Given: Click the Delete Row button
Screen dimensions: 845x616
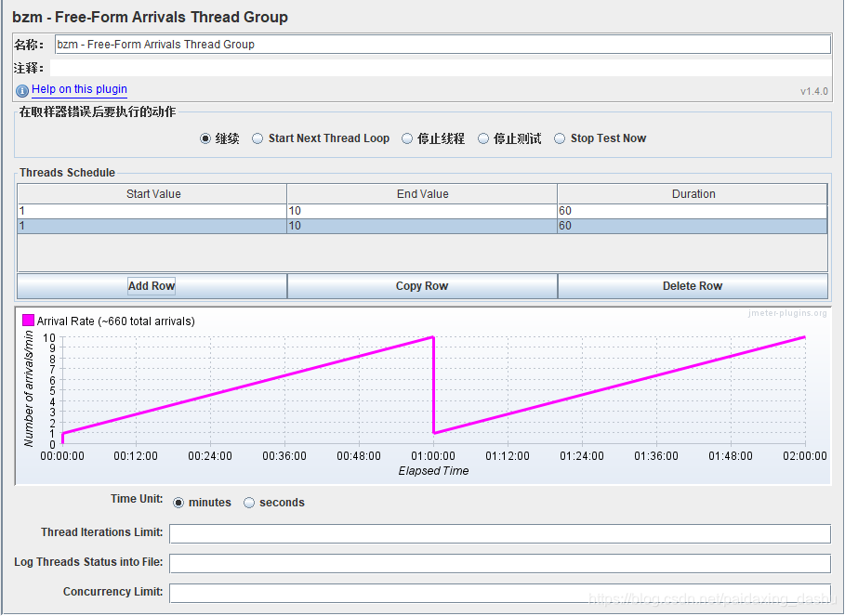Looking at the screenshot, I should [x=693, y=286].
